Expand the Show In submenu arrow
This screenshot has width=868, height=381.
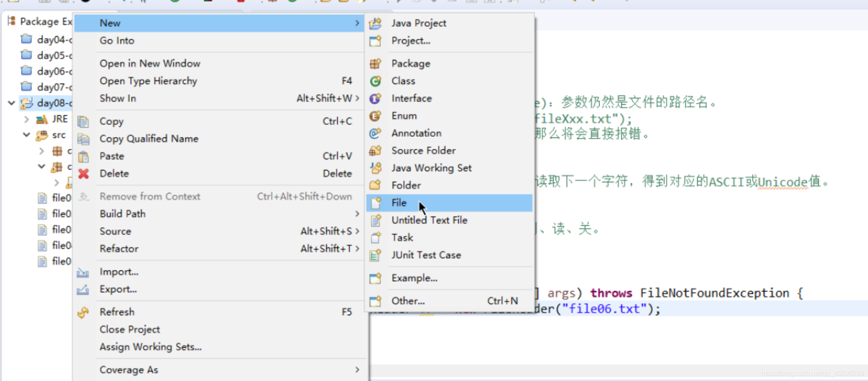[357, 98]
